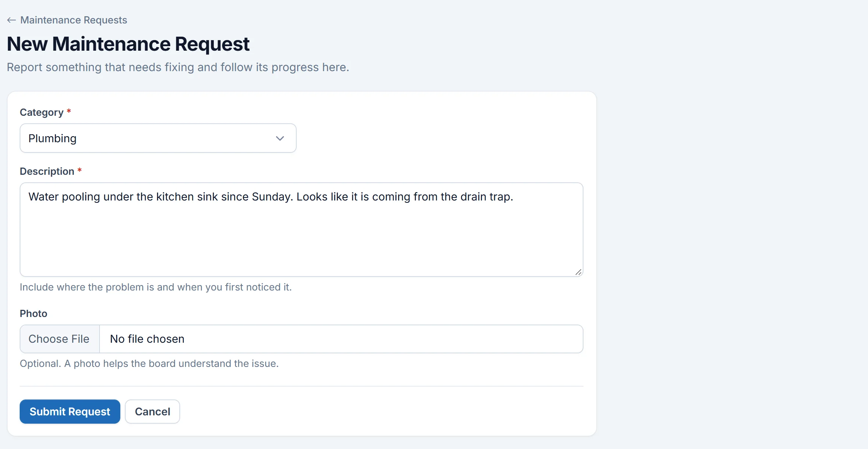Click the chevron in Category field

pos(280,138)
